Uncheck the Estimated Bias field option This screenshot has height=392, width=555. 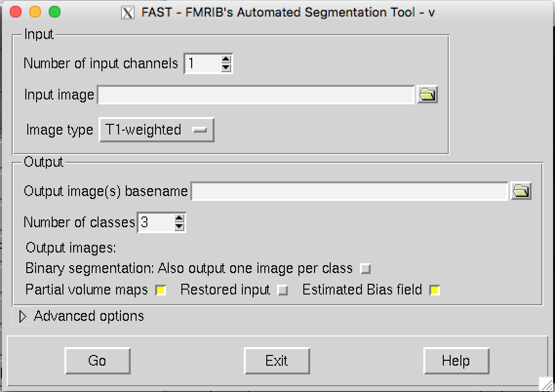pos(435,290)
